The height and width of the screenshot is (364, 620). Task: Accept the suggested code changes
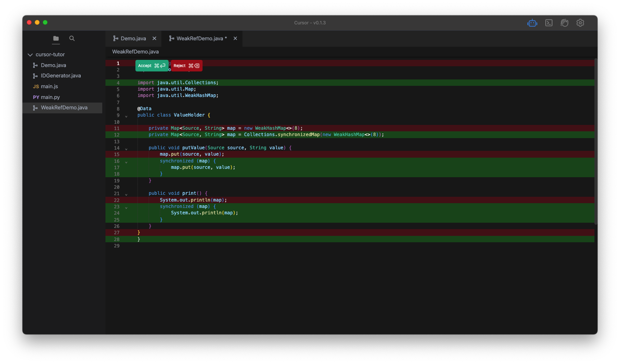tap(151, 66)
